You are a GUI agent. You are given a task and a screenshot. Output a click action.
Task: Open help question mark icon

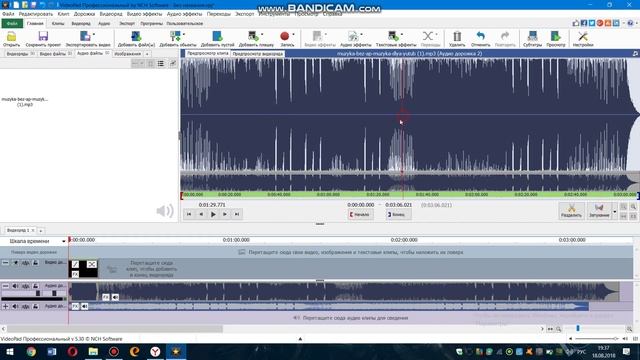631,23
